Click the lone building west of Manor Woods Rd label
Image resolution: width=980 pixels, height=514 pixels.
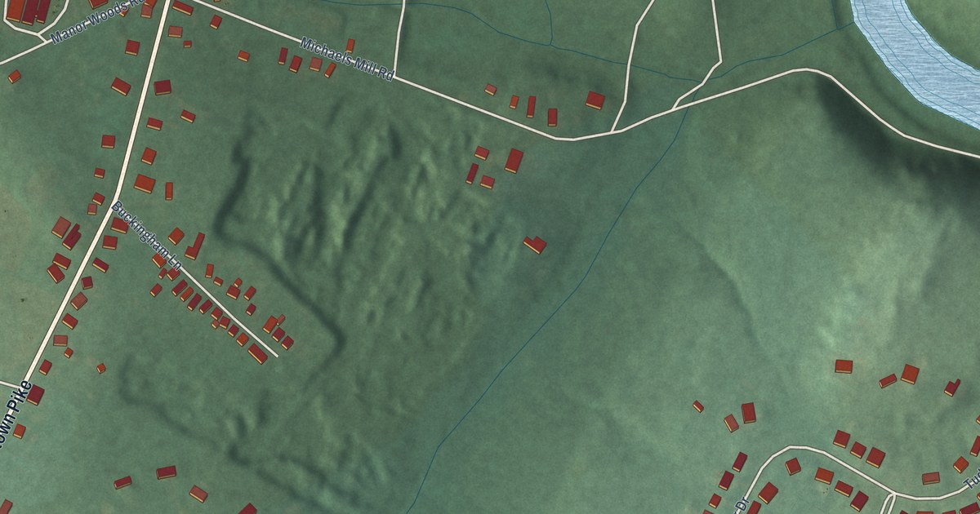tap(14, 77)
